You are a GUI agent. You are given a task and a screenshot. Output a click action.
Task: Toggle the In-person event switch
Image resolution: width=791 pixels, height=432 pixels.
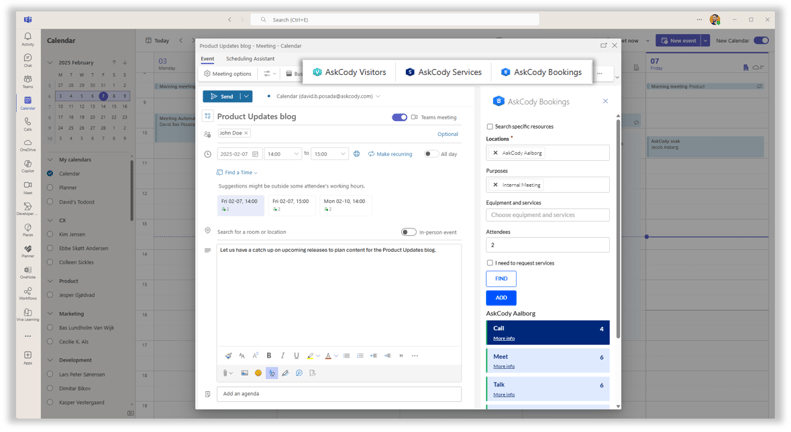tap(409, 232)
